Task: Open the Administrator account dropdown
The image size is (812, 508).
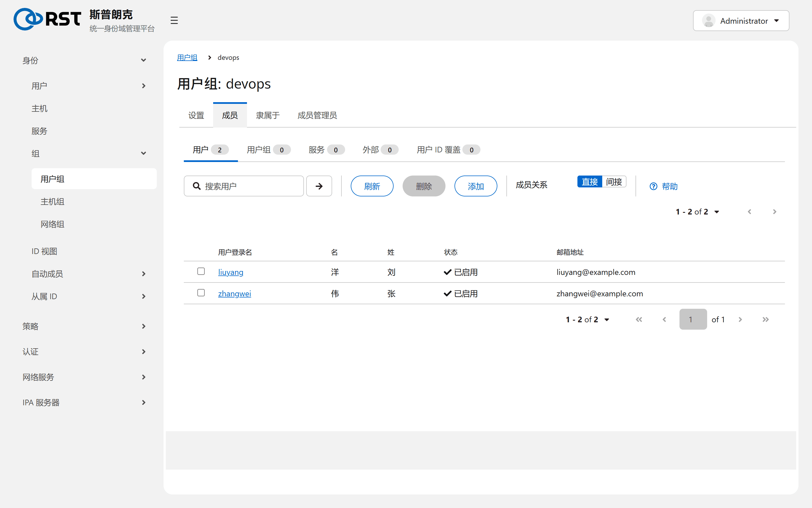Action: 741,21
